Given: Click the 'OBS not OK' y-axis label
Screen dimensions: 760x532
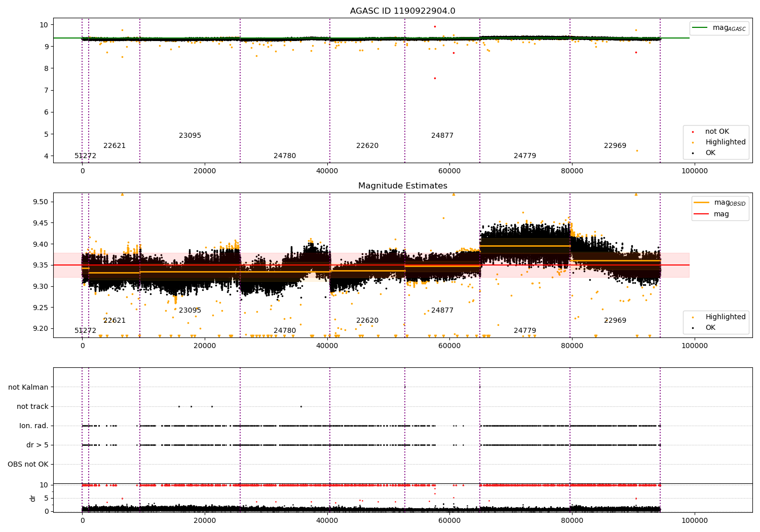Looking at the screenshot, I should [28, 465].
